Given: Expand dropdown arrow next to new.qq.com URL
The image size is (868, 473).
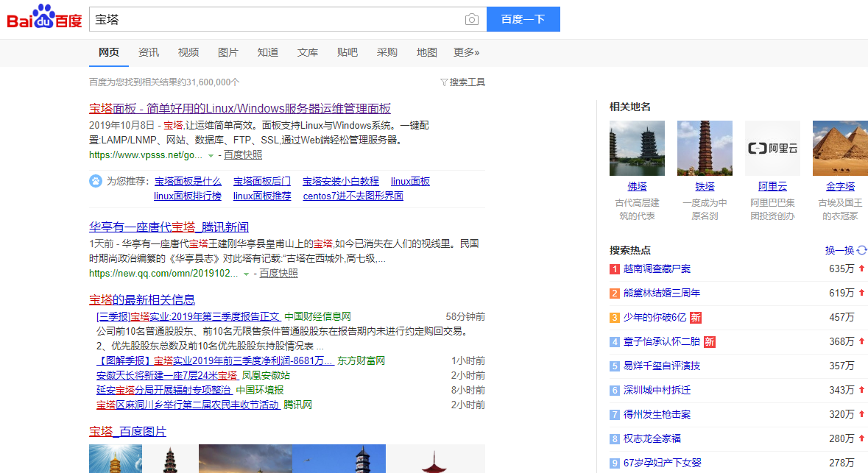Looking at the screenshot, I should (x=246, y=274).
